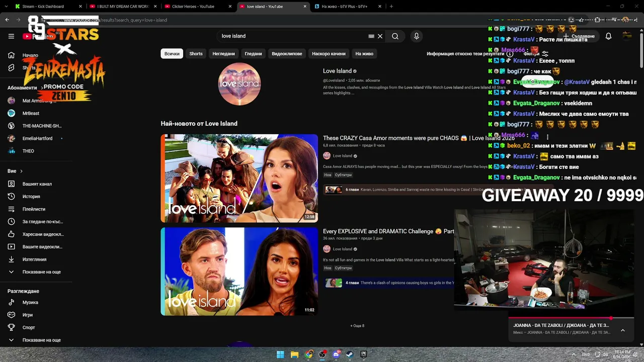Start voice search with the microphone
This screenshot has width=644, height=362.
(416, 36)
